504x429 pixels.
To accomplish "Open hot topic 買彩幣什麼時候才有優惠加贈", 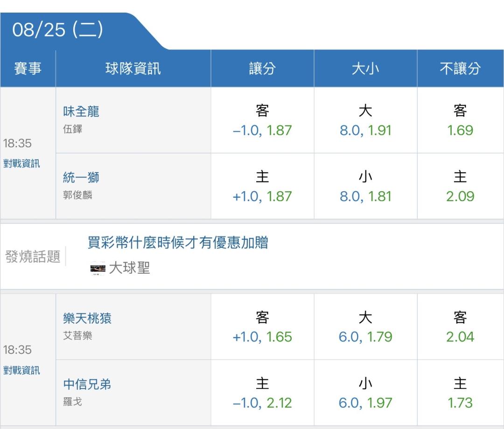I will click(x=178, y=242).
